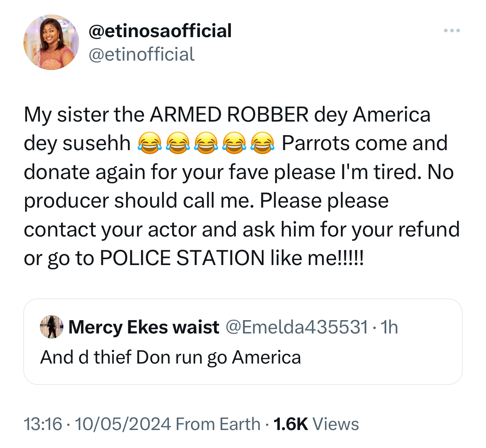Click the quoted tweet's 1h timestamp
The height and width of the screenshot is (448, 486).
click(x=389, y=327)
